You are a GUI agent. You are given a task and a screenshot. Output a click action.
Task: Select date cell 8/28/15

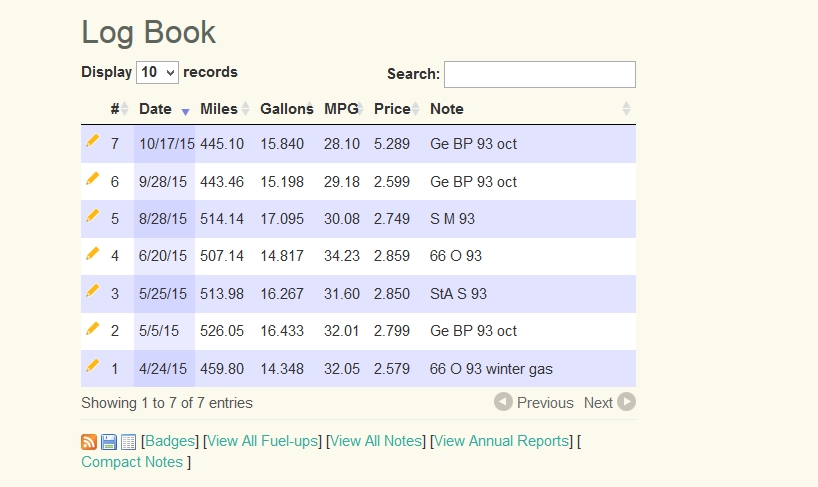coord(163,219)
